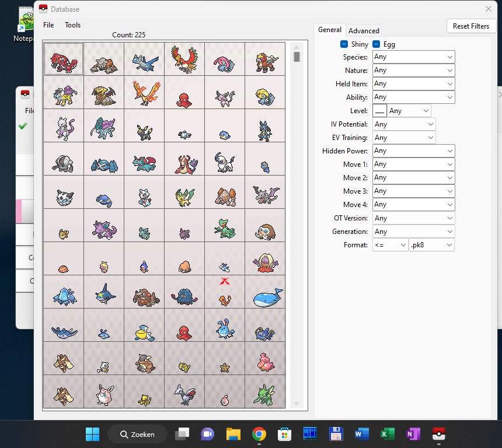This screenshot has height=448, width=502.
Task: Click the Level value input box
Action: coord(379,111)
